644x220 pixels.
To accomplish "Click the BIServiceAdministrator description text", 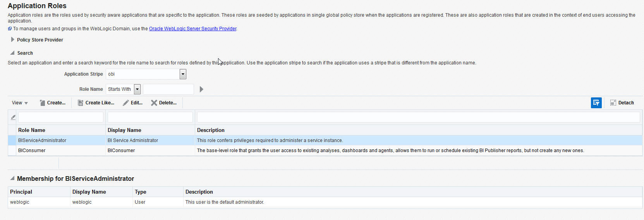I will 270,140.
